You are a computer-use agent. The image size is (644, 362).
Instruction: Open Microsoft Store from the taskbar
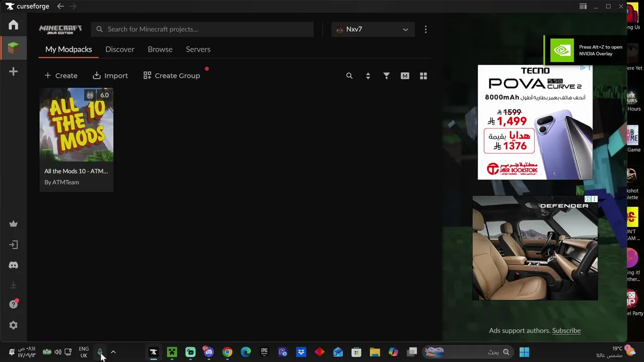[356, 352]
